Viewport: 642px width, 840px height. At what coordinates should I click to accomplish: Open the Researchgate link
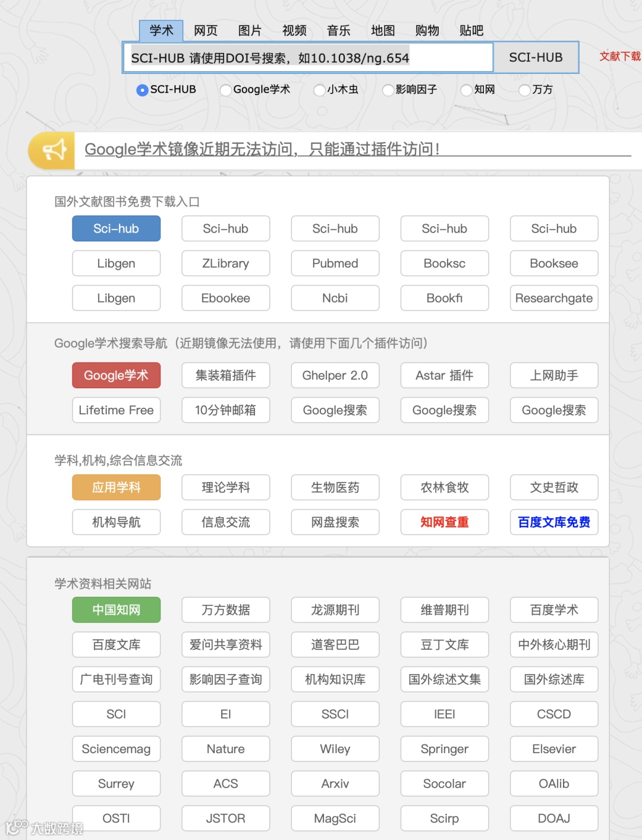click(554, 298)
